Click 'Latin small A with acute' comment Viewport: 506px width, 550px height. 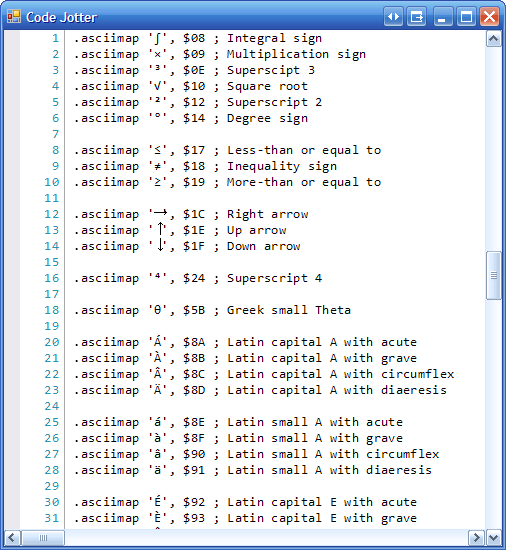[x=315, y=422]
